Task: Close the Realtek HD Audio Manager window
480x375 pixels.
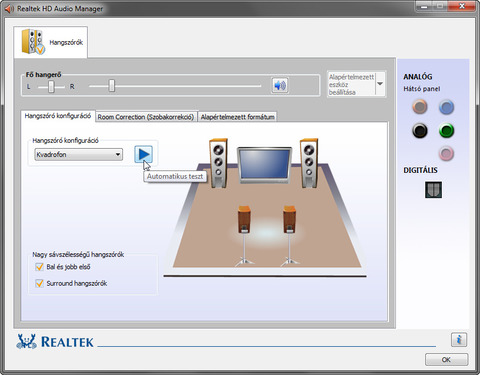Action: 462,6
